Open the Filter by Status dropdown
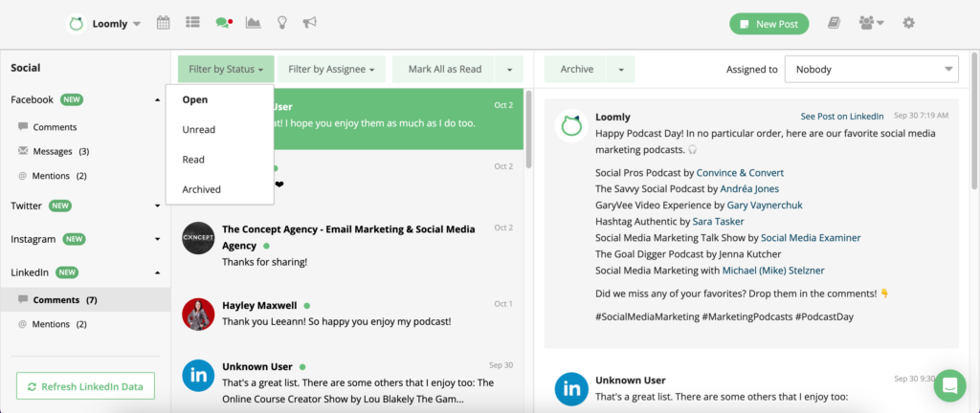The height and width of the screenshot is (413, 980). pyautogui.click(x=226, y=69)
